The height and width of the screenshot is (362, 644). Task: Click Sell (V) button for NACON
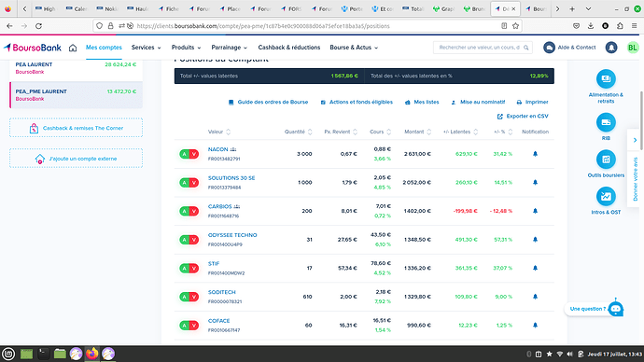pos(194,154)
